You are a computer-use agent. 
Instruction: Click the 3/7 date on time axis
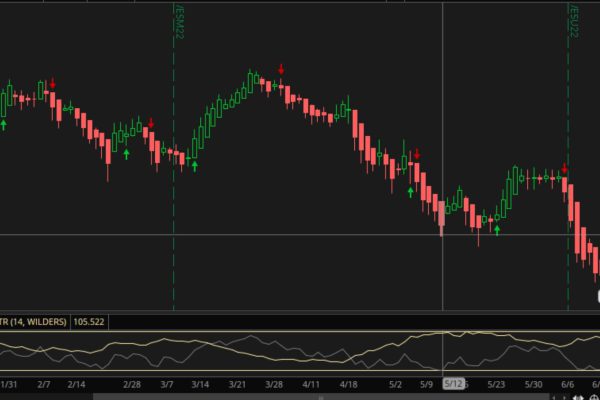[166, 384]
